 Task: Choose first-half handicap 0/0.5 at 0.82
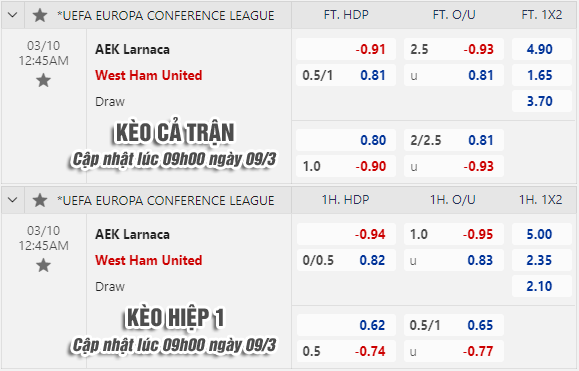(346, 260)
